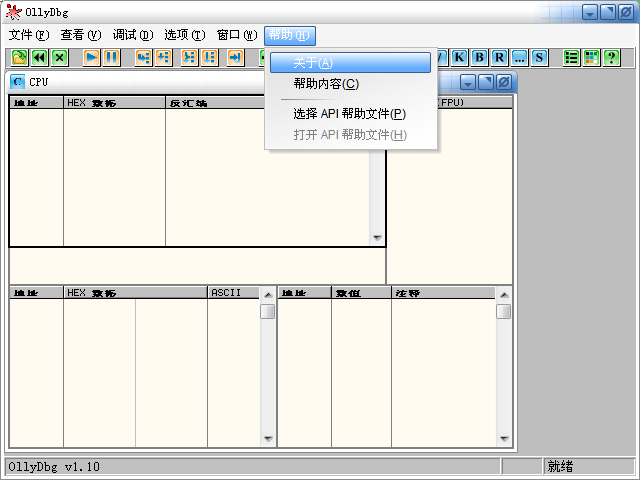Click the Step over toolbar icon
The height and width of the screenshot is (480, 640).
click(x=163, y=58)
